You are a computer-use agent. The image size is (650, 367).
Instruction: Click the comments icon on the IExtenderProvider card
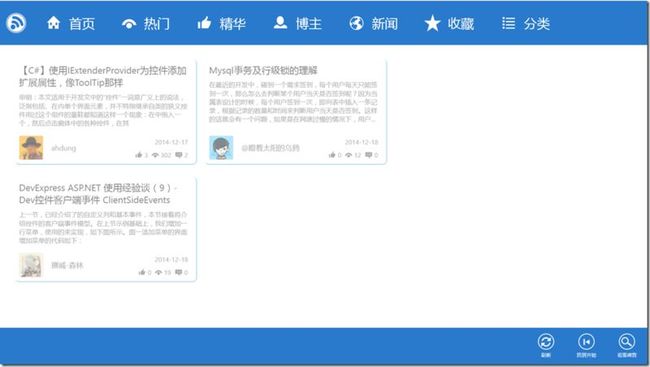click(x=179, y=155)
